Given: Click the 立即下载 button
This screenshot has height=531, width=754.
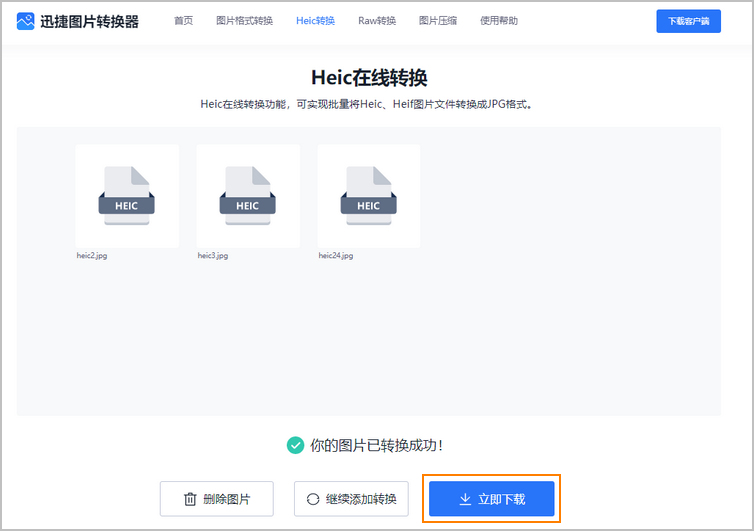Looking at the screenshot, I should [491, 499].
